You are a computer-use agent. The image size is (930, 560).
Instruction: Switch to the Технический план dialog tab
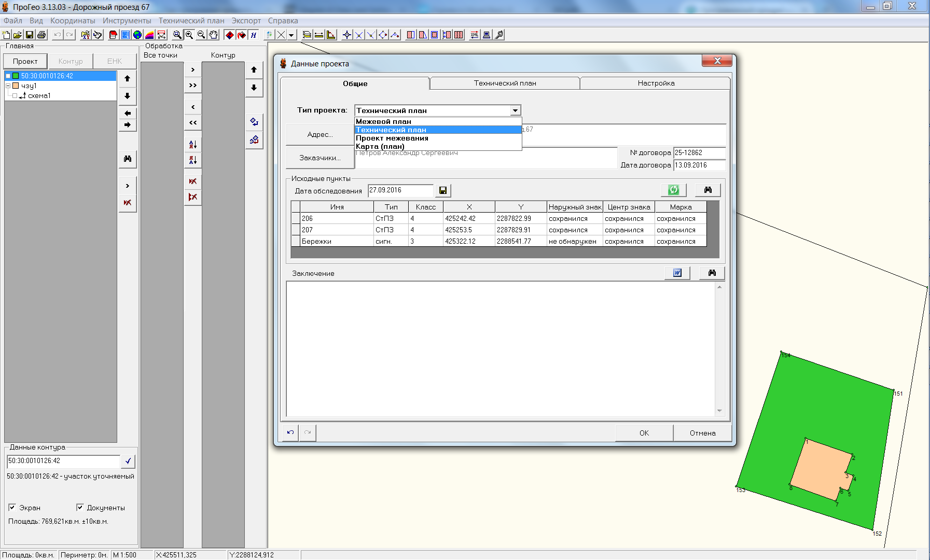click(505, 83)
